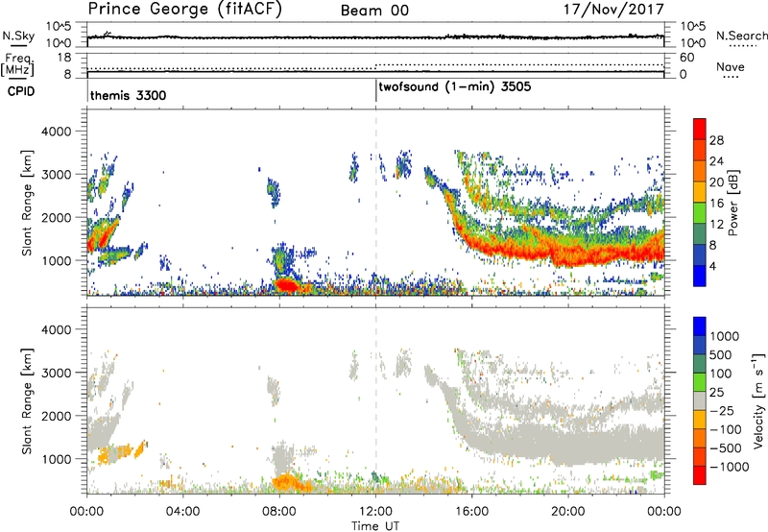Image resolution: width=768 pixels, height=532 pixels.
Task: Click the '25' label on velocity colorbar
Action: [716, 392]
